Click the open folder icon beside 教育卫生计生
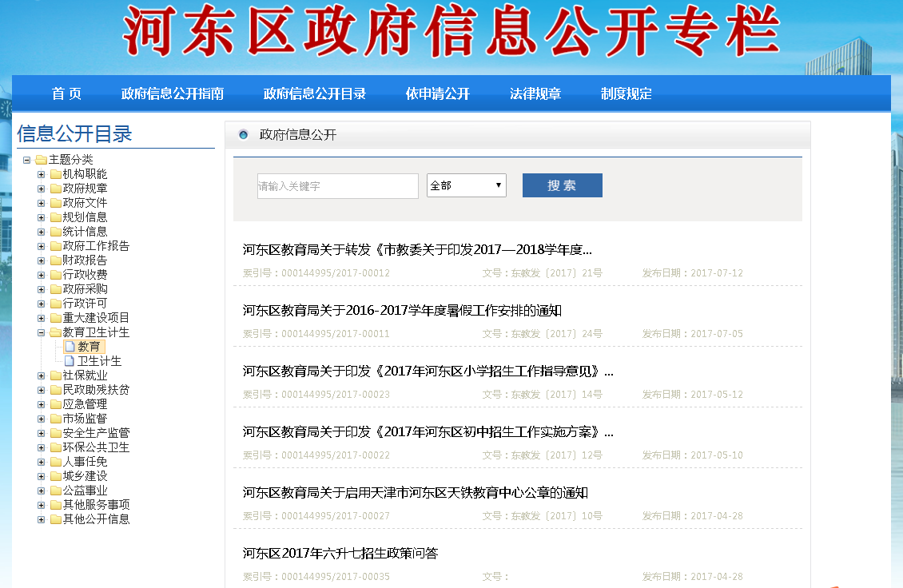 pos(55,332)
